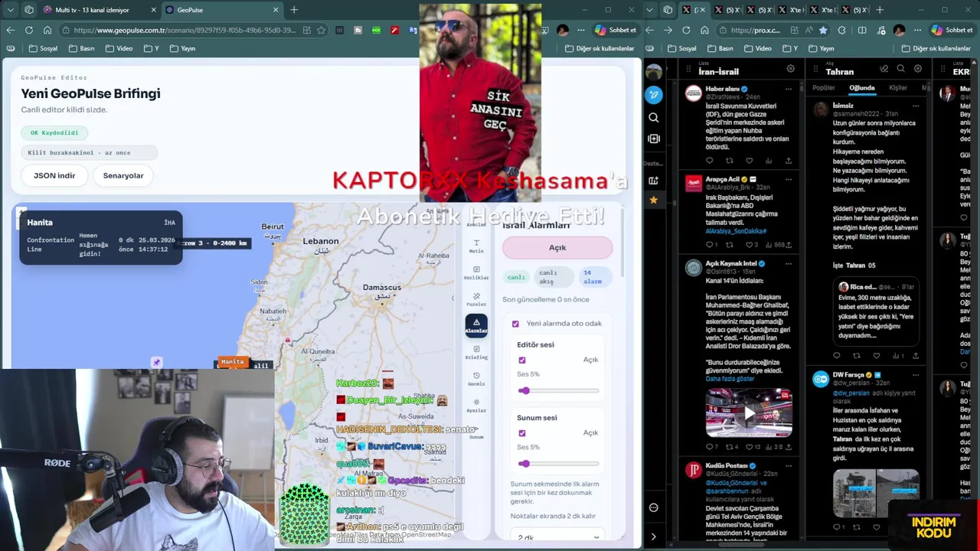Share the Haber alanı post
Viewport: 980px width, 551px height.
point(789,161)
